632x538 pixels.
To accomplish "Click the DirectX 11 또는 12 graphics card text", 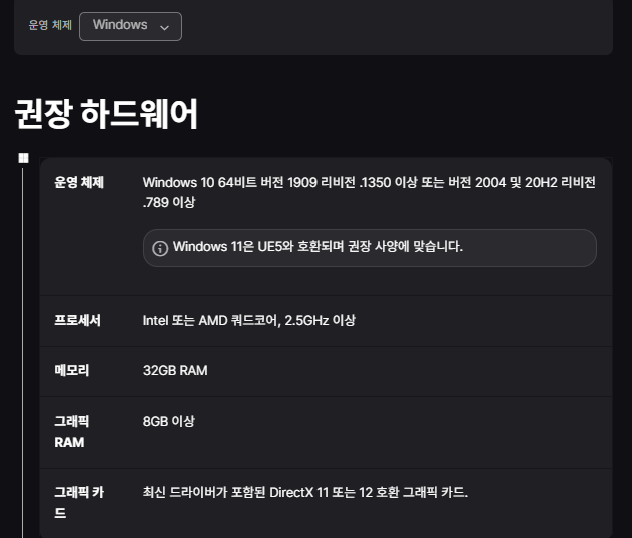I will click(x=305, y=492).
